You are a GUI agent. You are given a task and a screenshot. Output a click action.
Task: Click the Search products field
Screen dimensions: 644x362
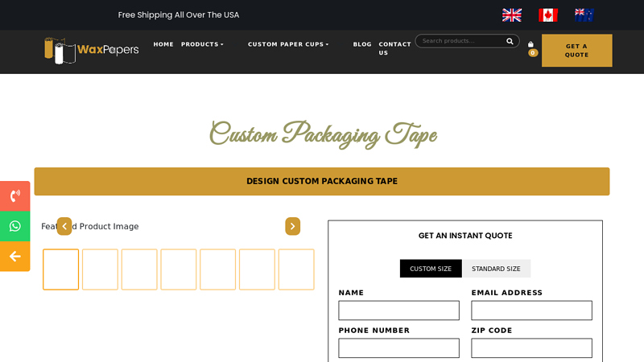click(x=462, y=41)
